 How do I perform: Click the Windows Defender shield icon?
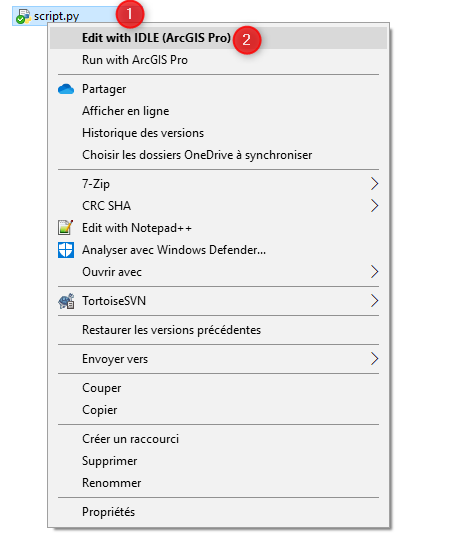click(x=66, y=250)
